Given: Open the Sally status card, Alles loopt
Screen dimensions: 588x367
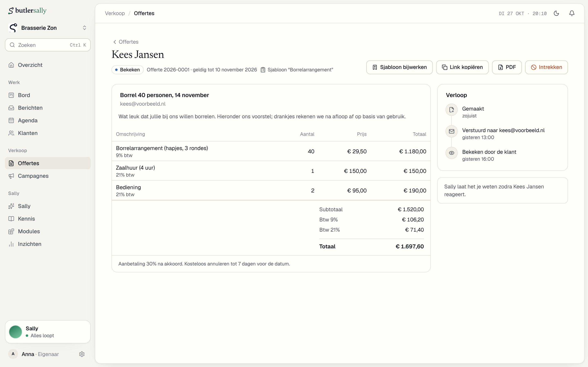Looking at the screenshot, I should click(48, 332).
